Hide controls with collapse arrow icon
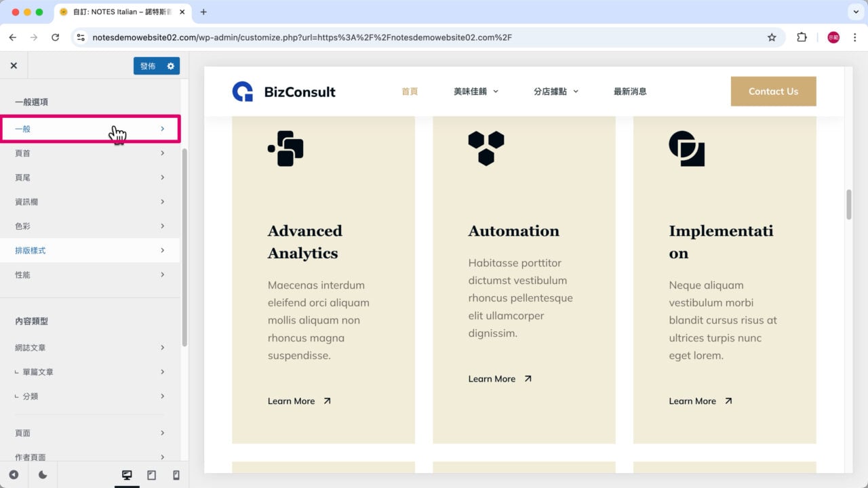Image resolution: width=868 pixels, height=488 pixels. (x=14, y=475)
